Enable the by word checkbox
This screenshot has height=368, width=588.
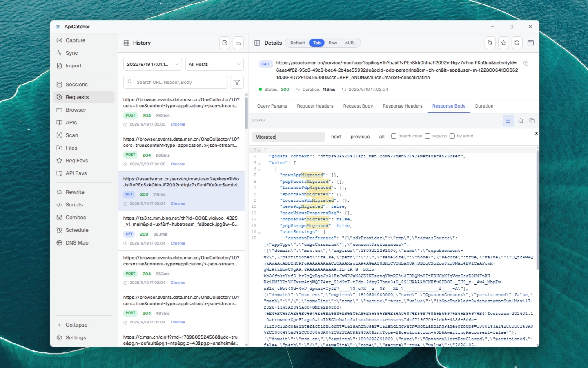point(452,136)
